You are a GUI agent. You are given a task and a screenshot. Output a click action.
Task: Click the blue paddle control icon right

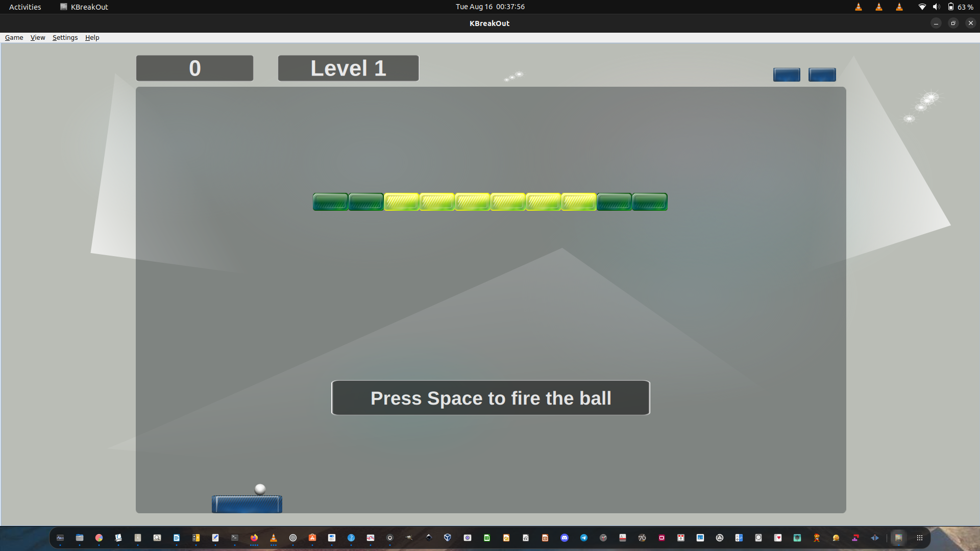(x=822, y=73)
